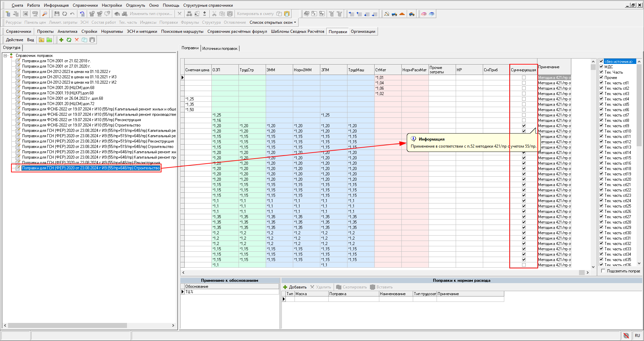The height and width of the screenshot is (341, 644).
Task: Open the Организации section
Action: tap(363, 31)
